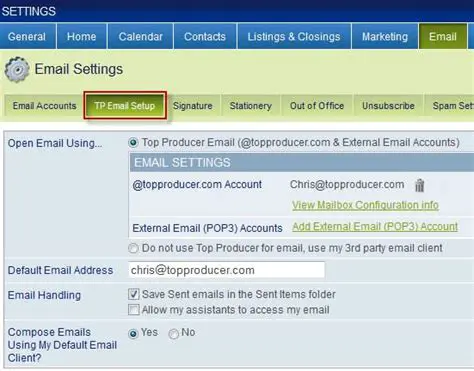This screenshot has height=371, width=474.
Task: Go to the Marketing settings tab
Action: click(385, 36)
